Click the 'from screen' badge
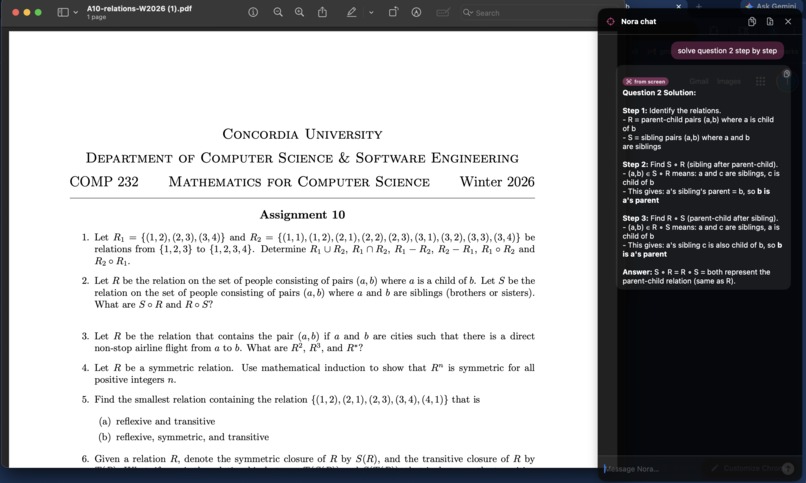This screenshot has height=483, width=806. click(646, 82)
